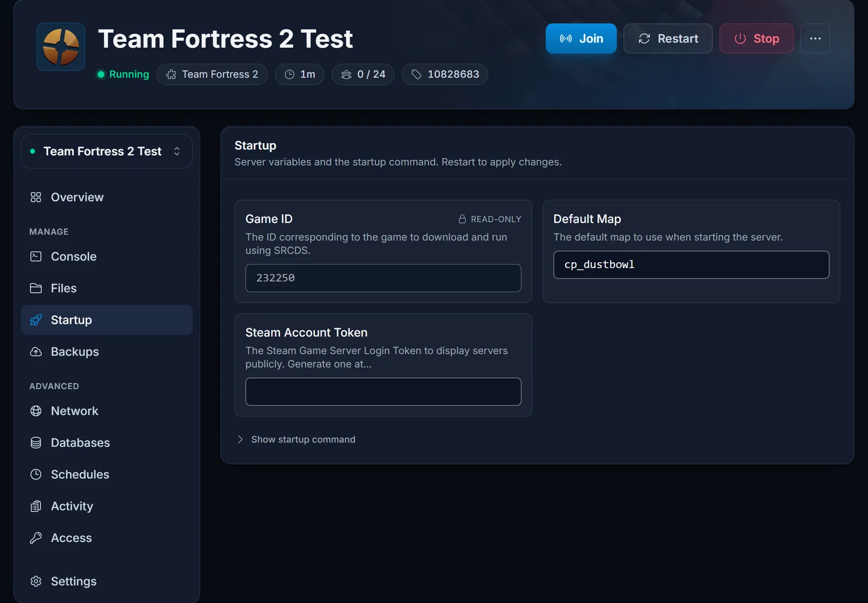Click the green Running status dot

(x=101, y=74)
